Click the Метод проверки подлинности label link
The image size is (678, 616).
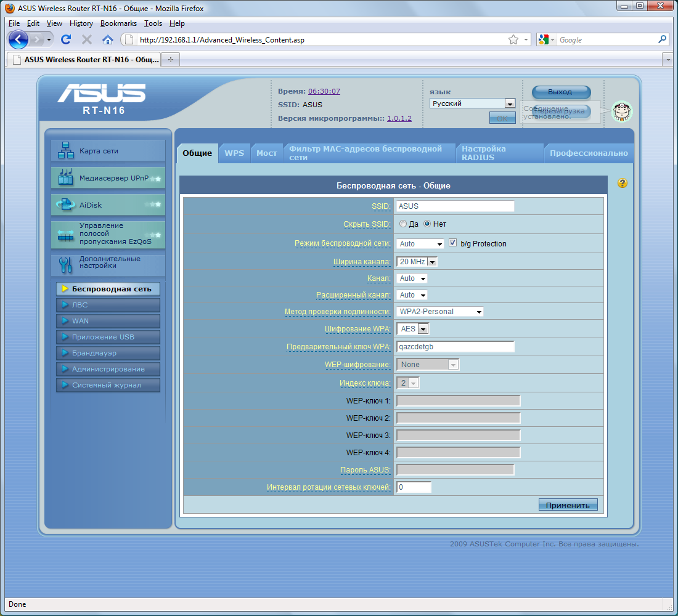[337, 312]
